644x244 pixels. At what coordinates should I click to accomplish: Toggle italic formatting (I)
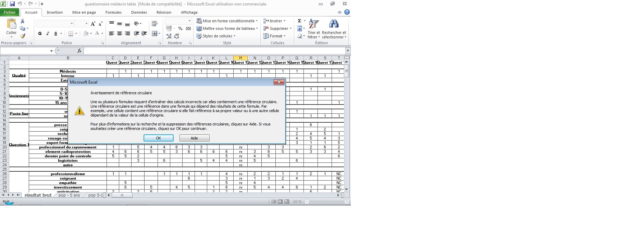tap(48, 34)
